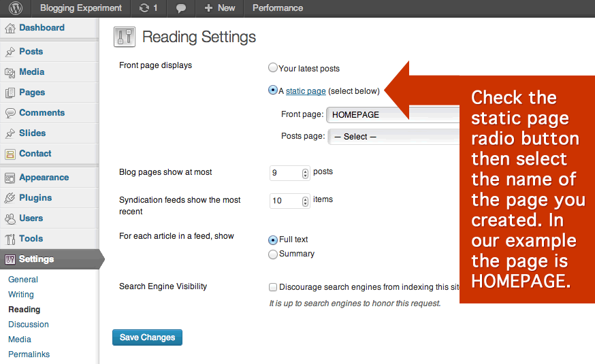Screen dimensions: 595x364
Task: Click the Dashboard house icon
Action: pyautogui.click(x=10, y=28)
